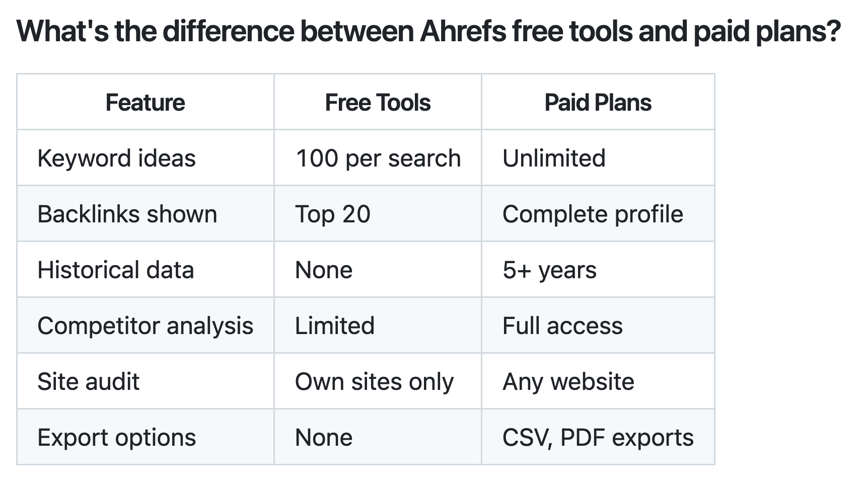This screenshot has width=868, height=486.
Task: Select the Free Tools column header
Action: pyautogui.click(x=378, y=102)
